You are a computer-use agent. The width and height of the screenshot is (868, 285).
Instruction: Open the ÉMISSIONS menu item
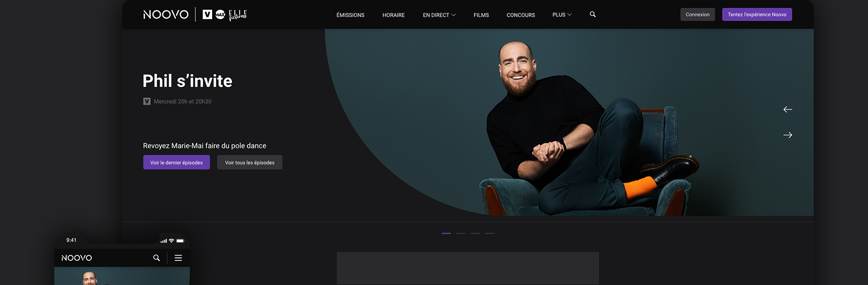tap(350, 15)
